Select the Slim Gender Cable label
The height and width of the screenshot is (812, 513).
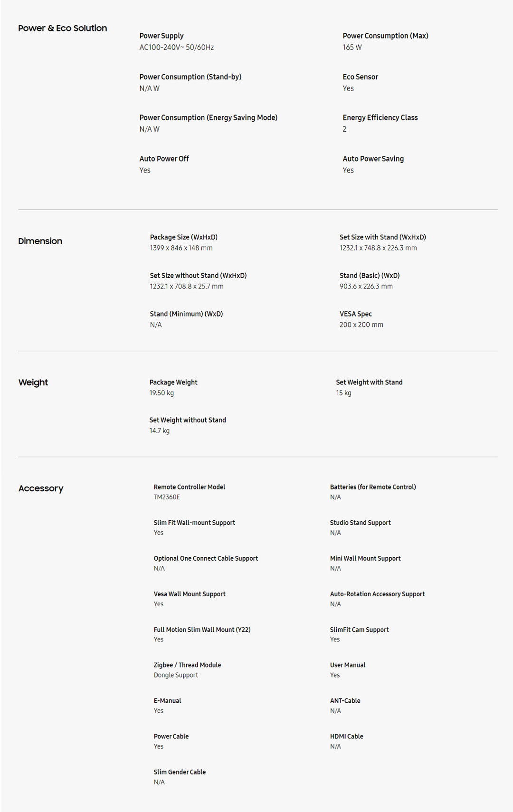(180, 772)
